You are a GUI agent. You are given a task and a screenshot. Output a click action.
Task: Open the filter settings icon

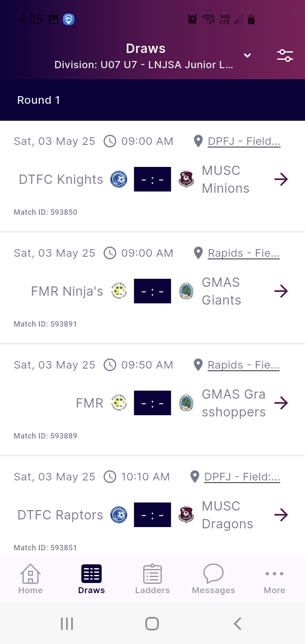pos(285,56)
